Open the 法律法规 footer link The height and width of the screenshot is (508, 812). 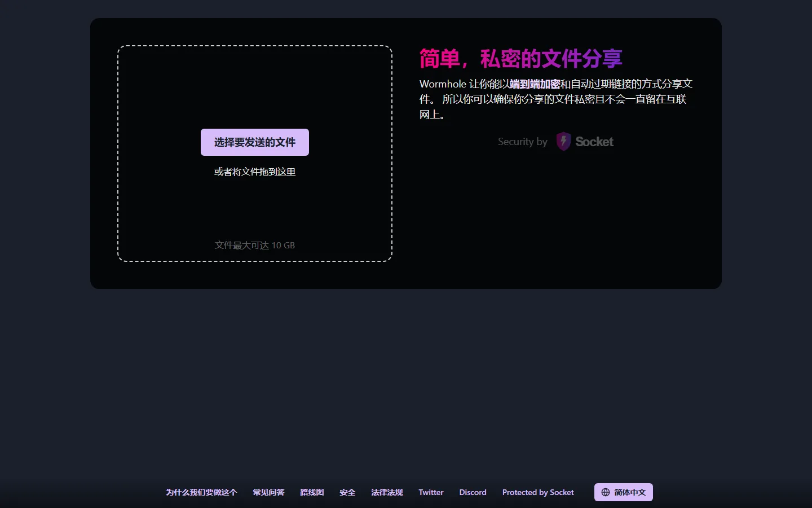[x=387, y=492]
